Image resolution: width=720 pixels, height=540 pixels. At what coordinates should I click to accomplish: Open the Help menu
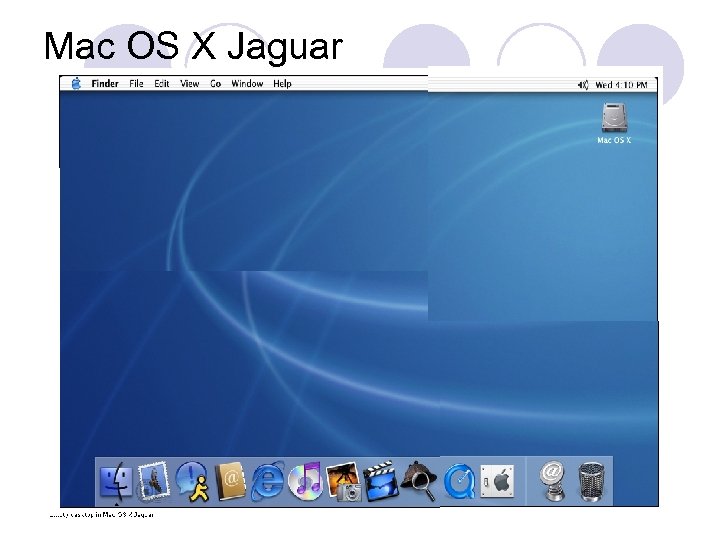point(282,84)
